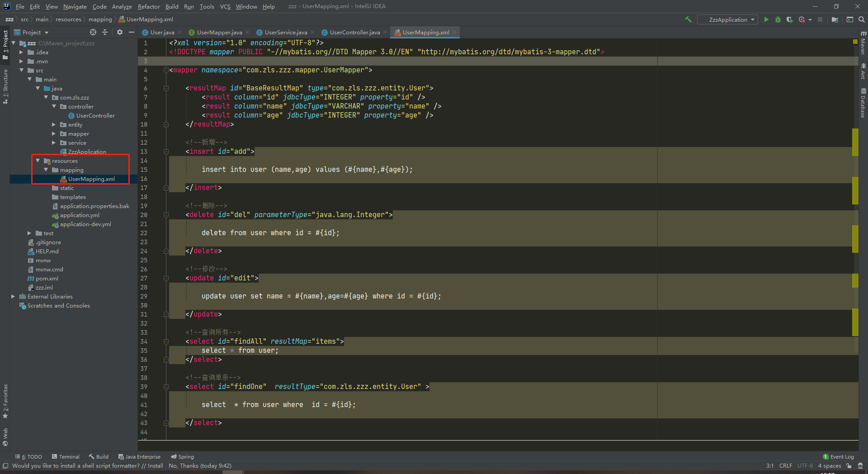Fold the update block at line 27

pyautogui.click(x=166, y=278)
